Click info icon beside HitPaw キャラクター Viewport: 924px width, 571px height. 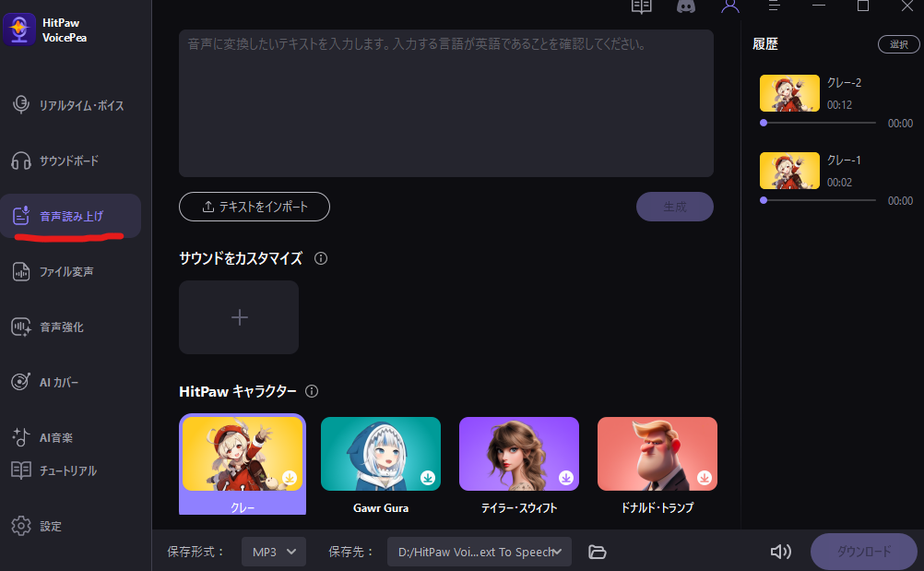tap(312, 391)
